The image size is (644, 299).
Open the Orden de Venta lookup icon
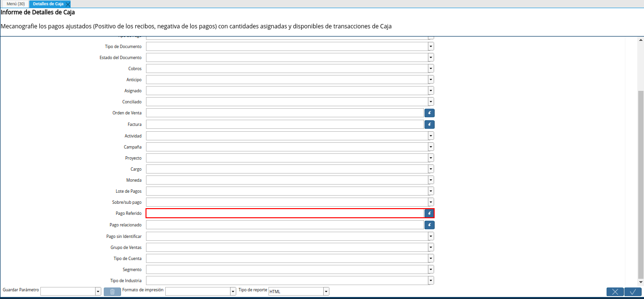[x=429, y=113]
